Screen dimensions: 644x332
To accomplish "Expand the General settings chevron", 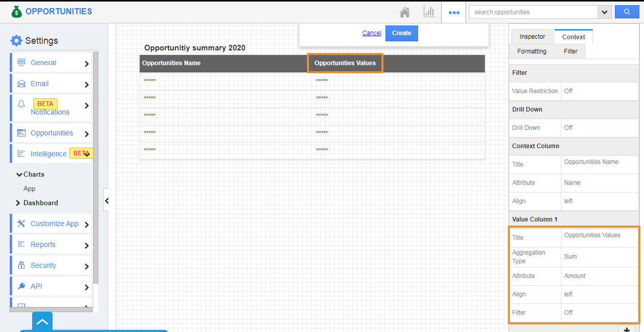I will (x=87, y=64).
